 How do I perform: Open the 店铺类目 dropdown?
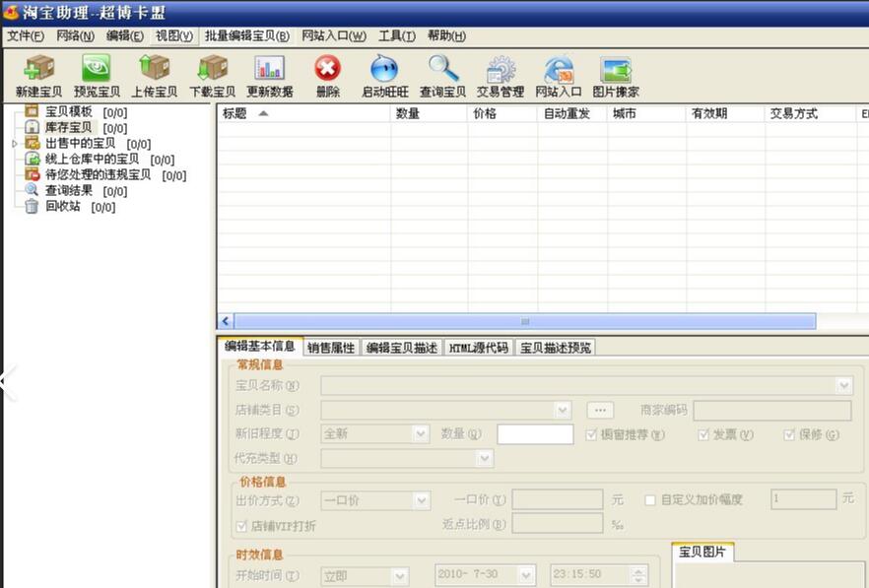pyautogui.click(x=562, y=410)
